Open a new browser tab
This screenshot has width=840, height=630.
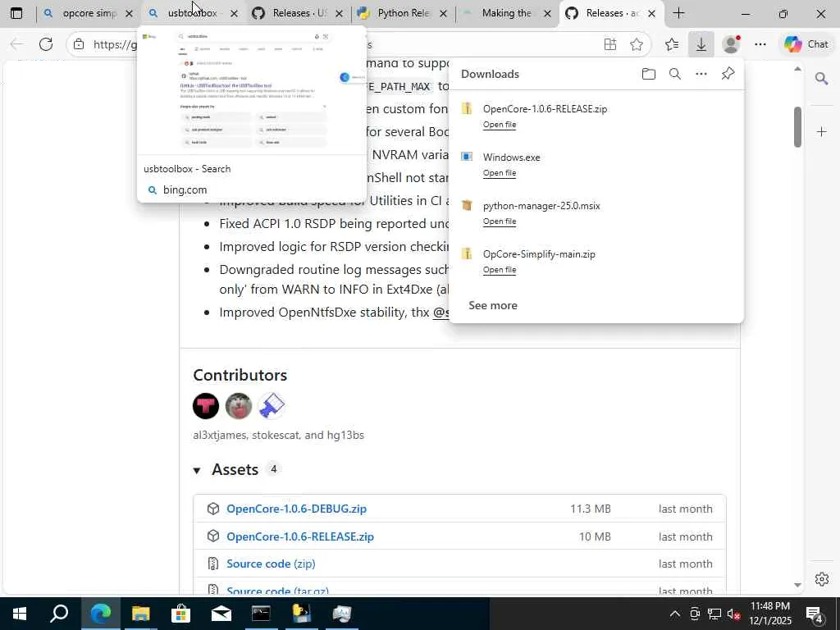pyautogui.click(x=678, y=13)
